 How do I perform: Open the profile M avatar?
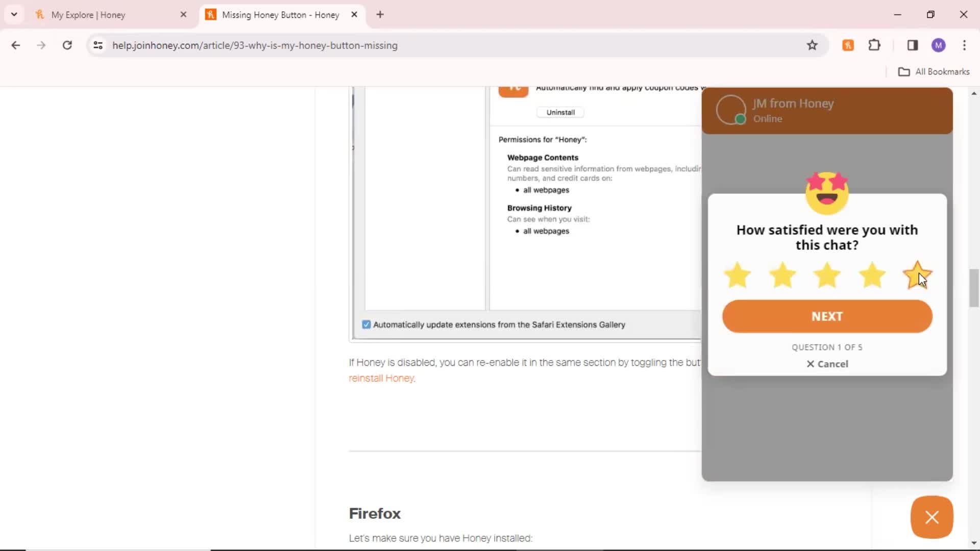939,45
